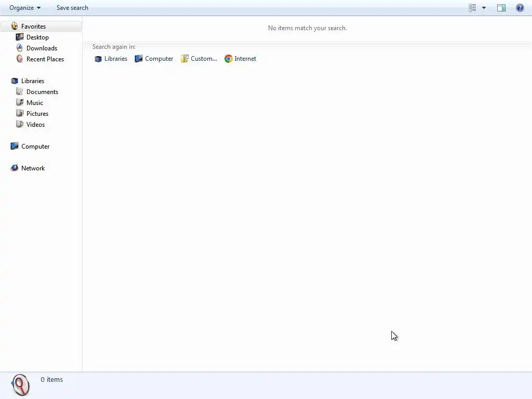Open the Organize dropdown menu
The image size is (532, 399).
tap(25, 7)
